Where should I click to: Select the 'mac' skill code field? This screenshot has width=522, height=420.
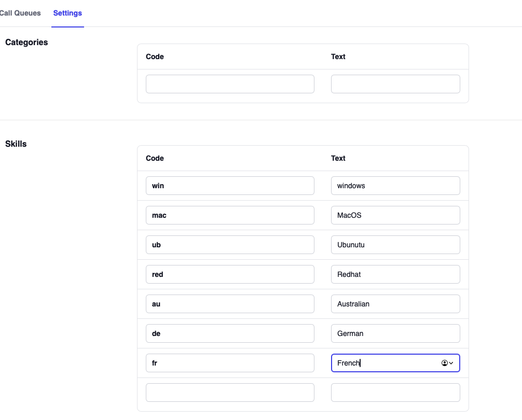(x=230, y=215)
